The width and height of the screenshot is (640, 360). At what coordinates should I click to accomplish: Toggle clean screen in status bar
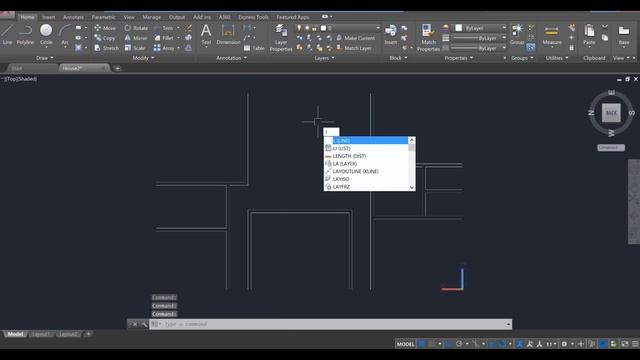625,344
